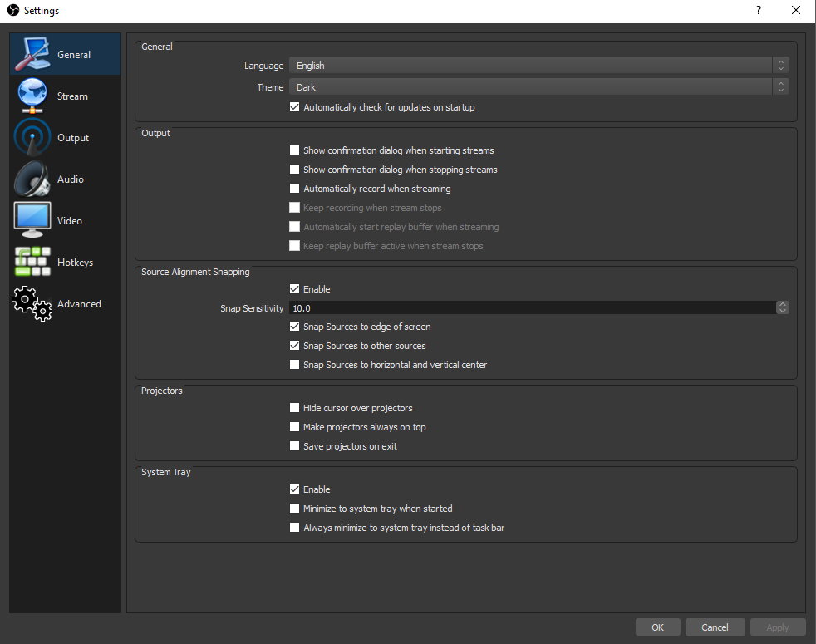This screenshot has width=816, height=644.
Task: Open the Language dropdown
Action: [x=538, y=66]
